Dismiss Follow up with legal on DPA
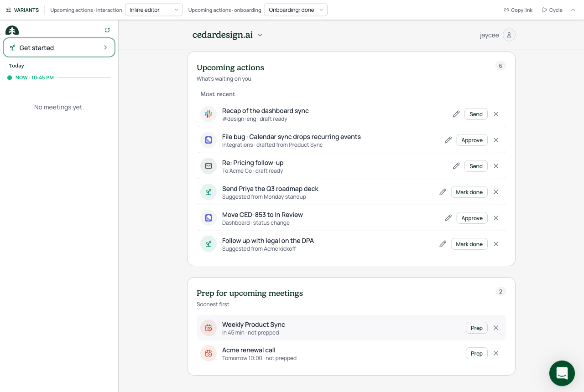This screenshot has width=584, height=392. point(496,244)
